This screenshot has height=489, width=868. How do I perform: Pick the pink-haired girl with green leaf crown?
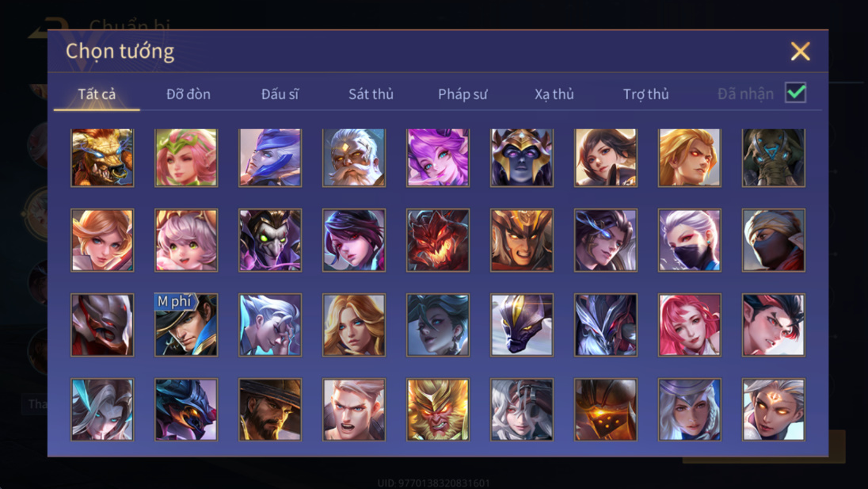pos(186,158)
